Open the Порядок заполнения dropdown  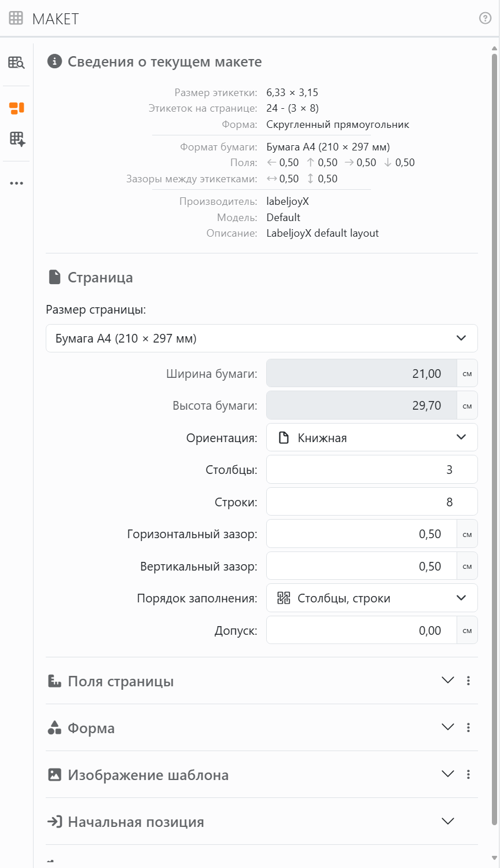coord(372,598)
